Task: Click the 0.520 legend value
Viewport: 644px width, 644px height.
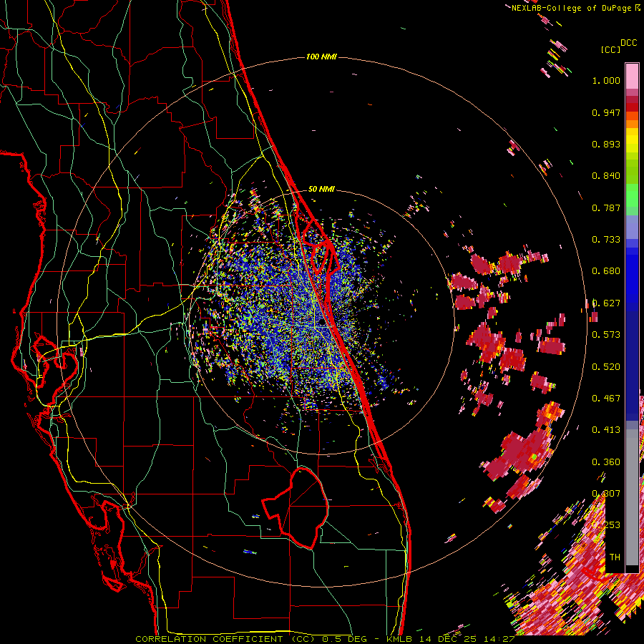Action: click(x=606, y=367)
